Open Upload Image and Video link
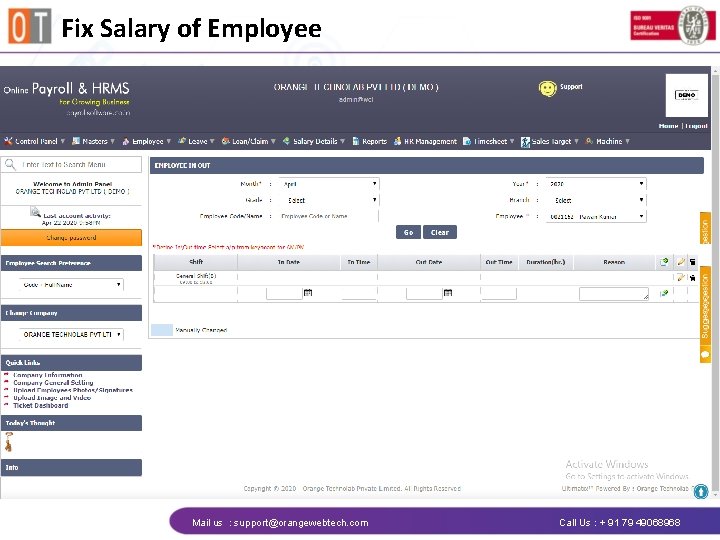720x540 pixels. click(x=52, y=398)
